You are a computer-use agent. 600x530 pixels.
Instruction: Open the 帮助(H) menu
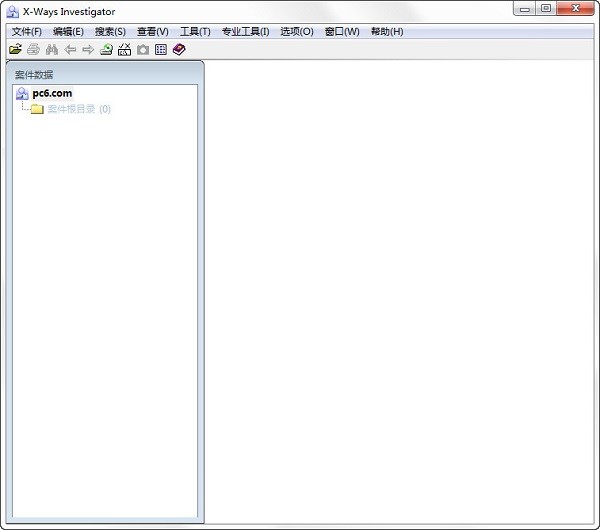click(x=387, y=32)
